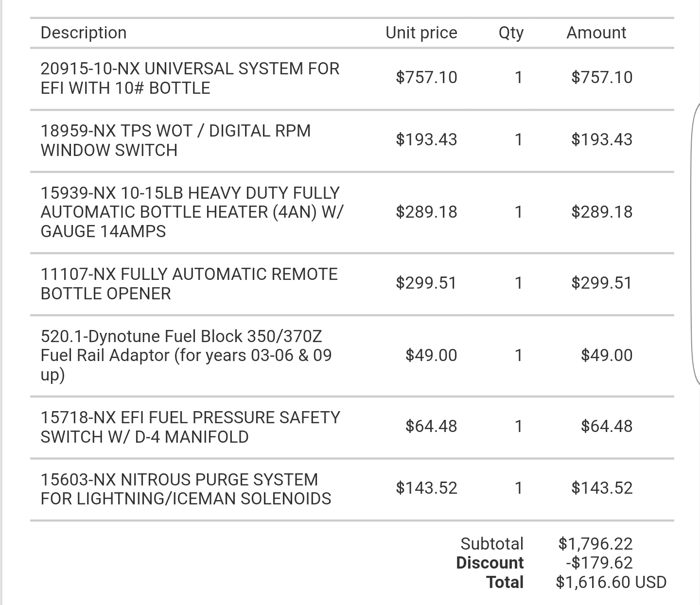Click the quantity of the bottle heater row
The width and height of the screenshot is (700, 605).
(x=519, y=212)
